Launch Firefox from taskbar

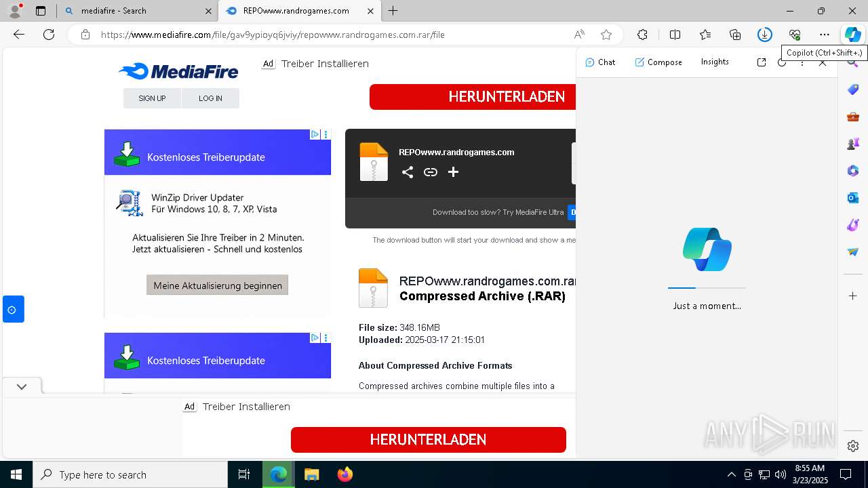point(345,474)
